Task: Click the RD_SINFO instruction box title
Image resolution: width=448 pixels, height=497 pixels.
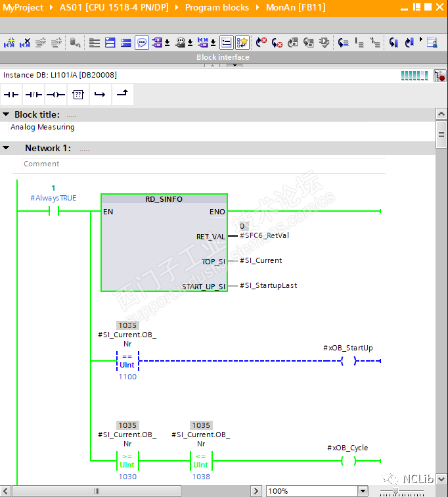Action: [164, 199]
